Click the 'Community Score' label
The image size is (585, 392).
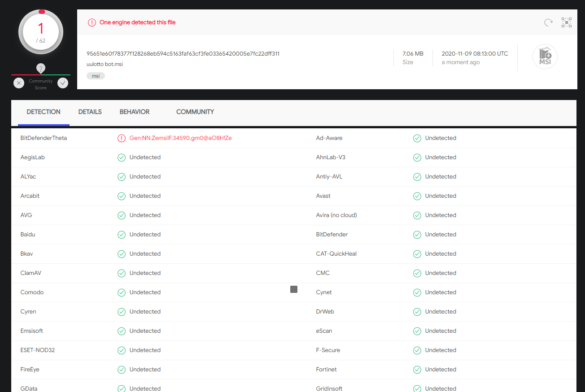click(x=41, y=84)
